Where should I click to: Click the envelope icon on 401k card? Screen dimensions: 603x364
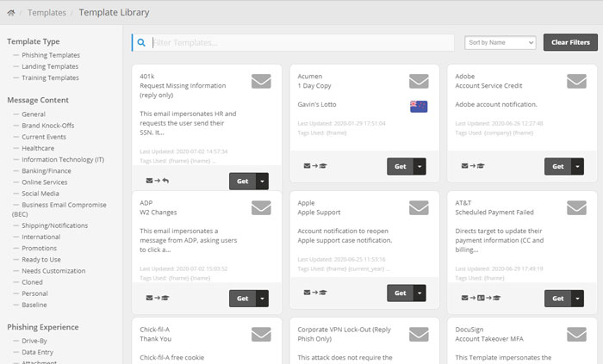pyautogui.click(x=261, y=82)
